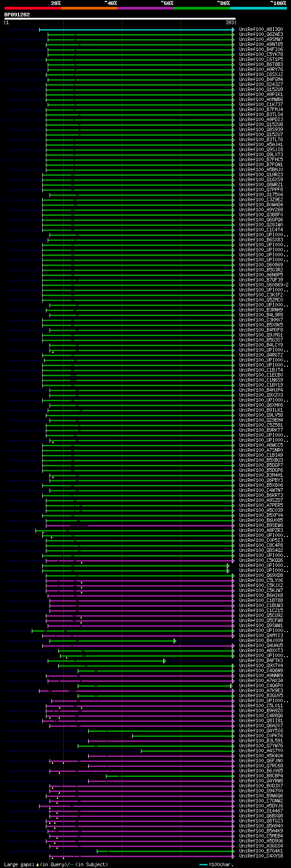Click the short green alignment bar for C0PKT6
The image size is (291, 868).
click(182, 736)
